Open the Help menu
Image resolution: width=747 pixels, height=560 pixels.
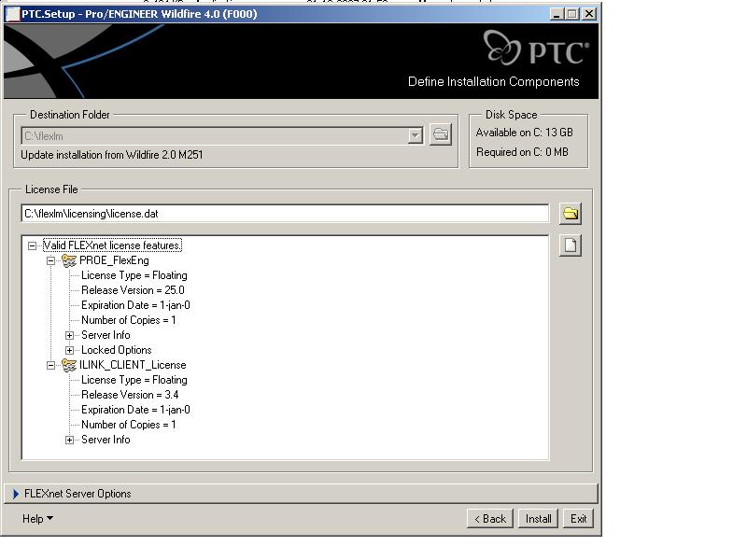(x=37, y=519)
